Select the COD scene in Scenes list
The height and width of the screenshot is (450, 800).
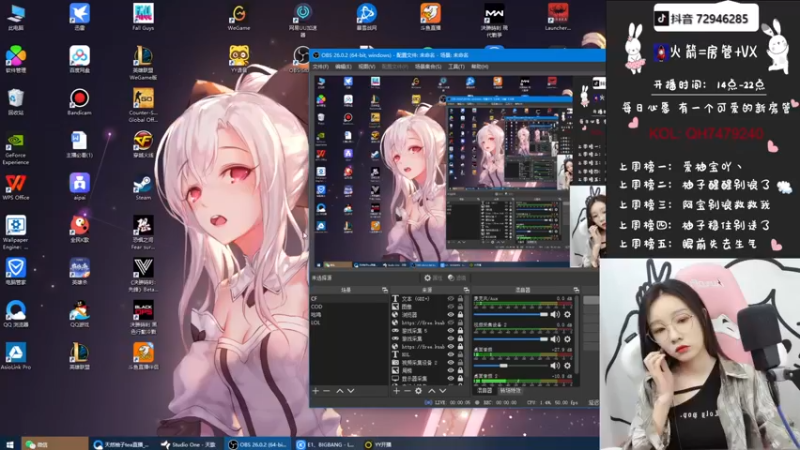click(349, 307)
